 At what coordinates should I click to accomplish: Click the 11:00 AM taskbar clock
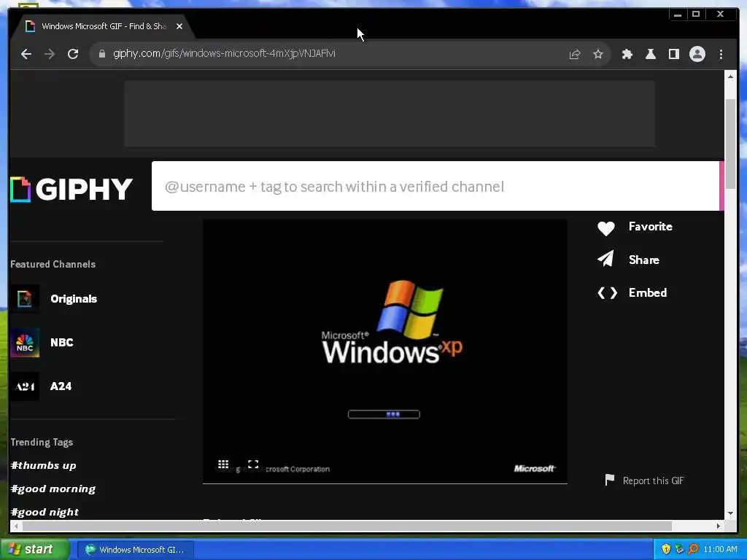click(720, 550)
